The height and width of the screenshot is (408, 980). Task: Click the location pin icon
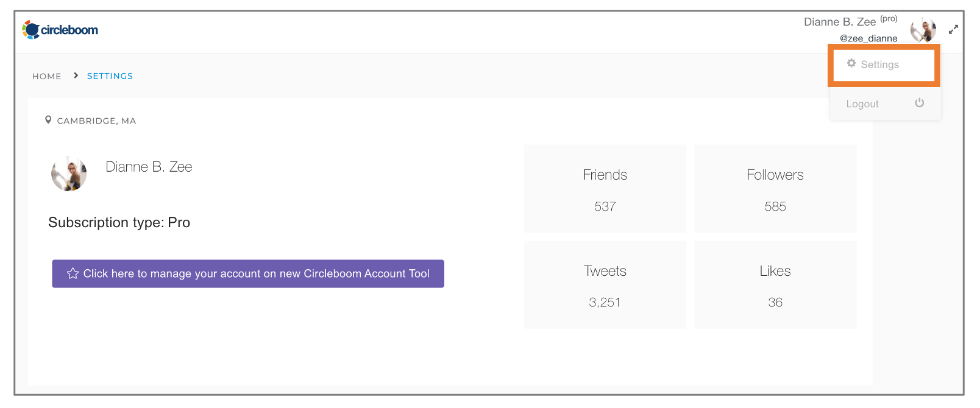[x=48, y=120]
